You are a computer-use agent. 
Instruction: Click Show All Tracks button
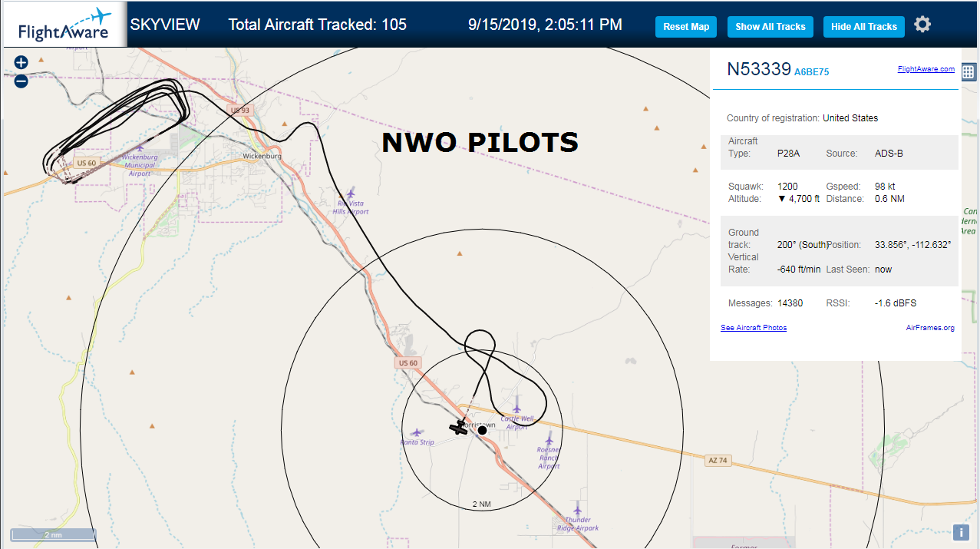coord(770,26)
